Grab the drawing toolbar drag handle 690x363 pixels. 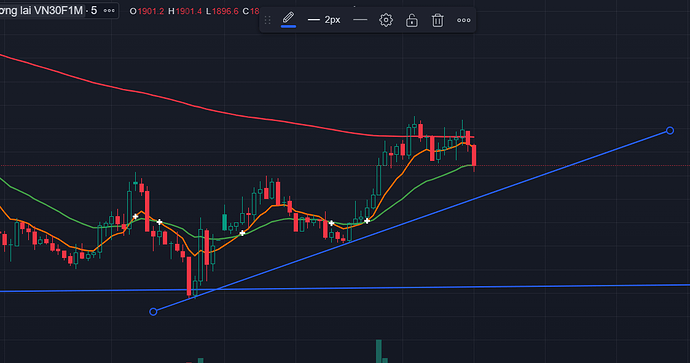tap(267, 20)
